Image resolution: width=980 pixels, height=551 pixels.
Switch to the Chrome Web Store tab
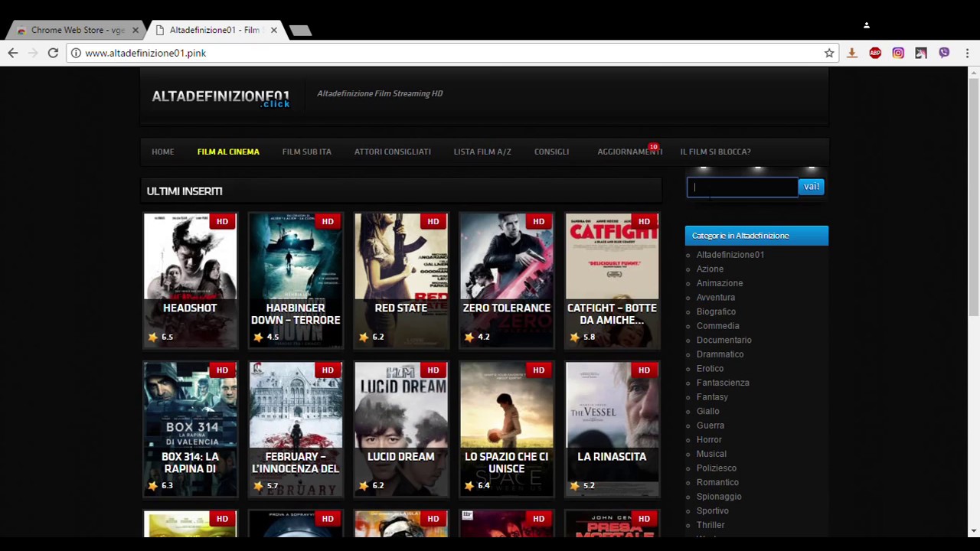coord(77,31)
